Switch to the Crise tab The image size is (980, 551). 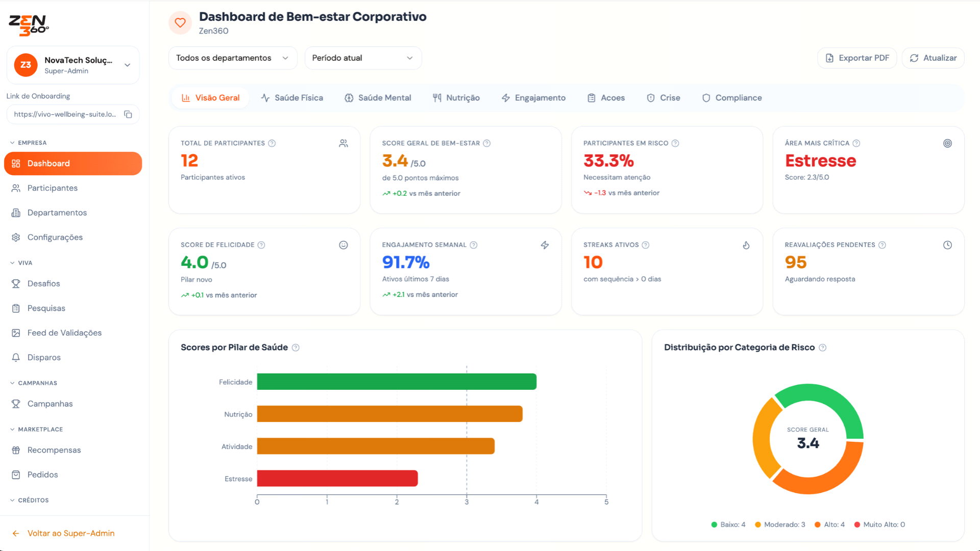click(664, 98)
